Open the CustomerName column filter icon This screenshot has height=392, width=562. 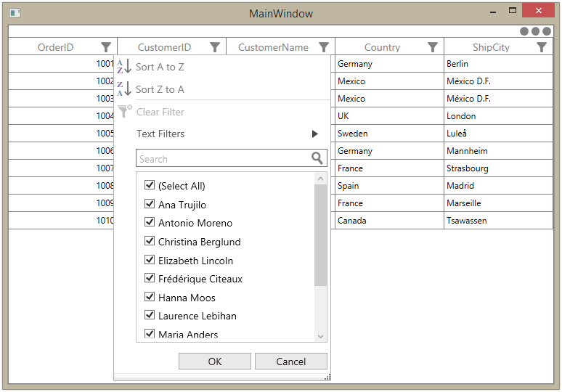pos(324,47)
